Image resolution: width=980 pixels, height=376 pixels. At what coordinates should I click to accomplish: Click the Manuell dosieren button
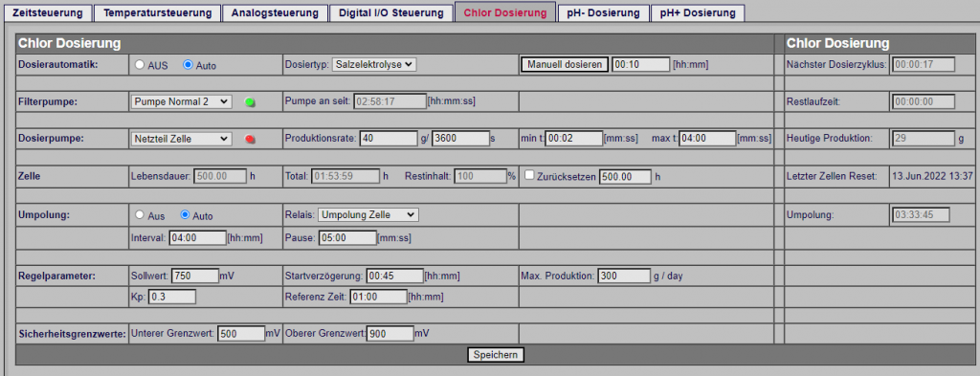pyautogui.click(x=565, y=64)
